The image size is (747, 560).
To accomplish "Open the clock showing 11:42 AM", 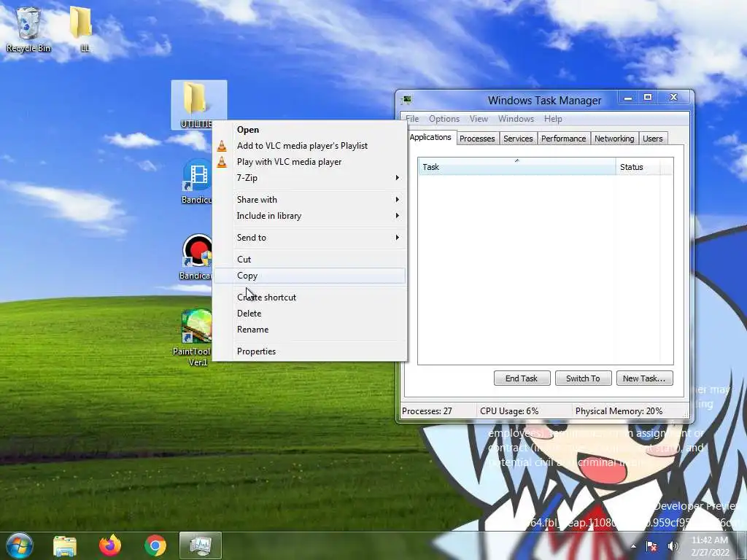I will (710, 546).
